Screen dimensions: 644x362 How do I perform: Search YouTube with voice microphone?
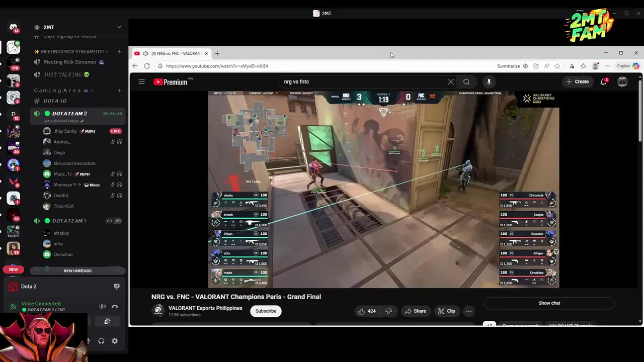tap(489, 82)
